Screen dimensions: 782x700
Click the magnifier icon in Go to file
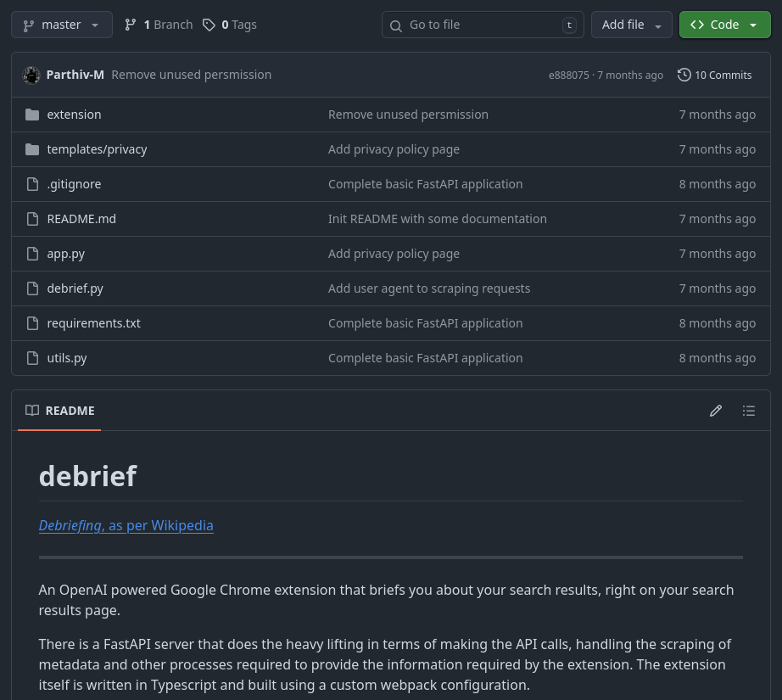point(396,25)
